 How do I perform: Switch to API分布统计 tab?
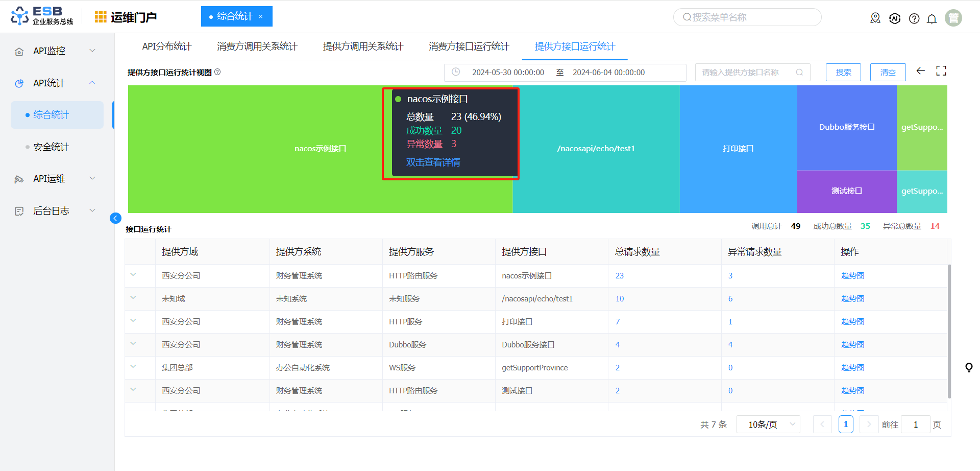tap(166, 46)
